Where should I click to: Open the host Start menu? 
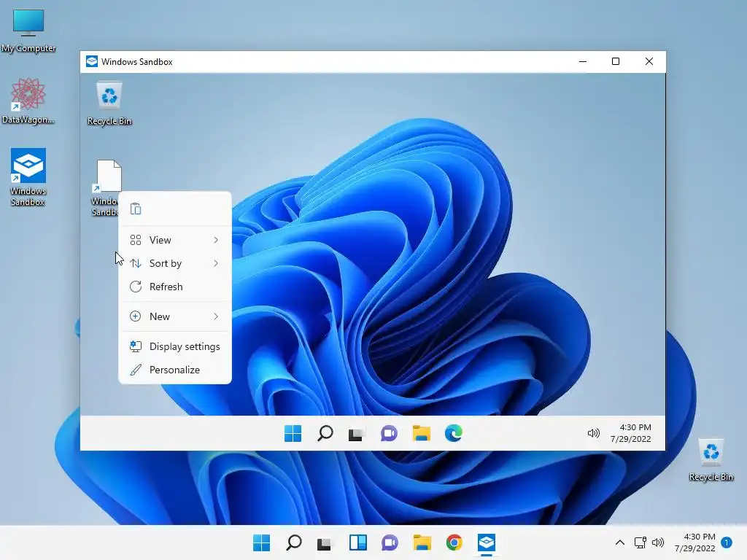262,542
